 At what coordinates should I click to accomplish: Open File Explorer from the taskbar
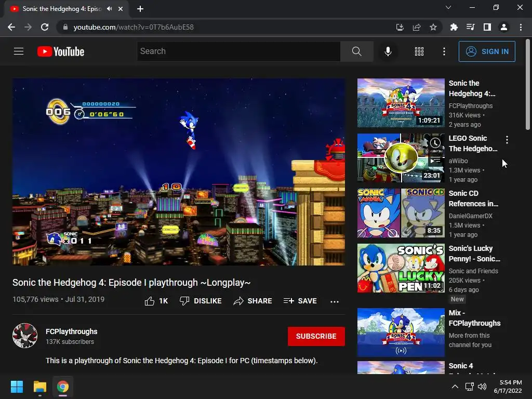[x=39, y=387]
